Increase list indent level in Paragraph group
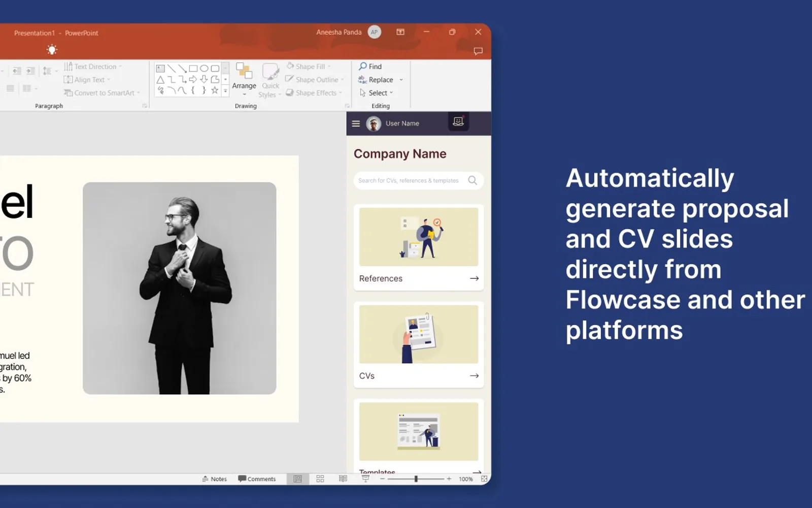 point(30,71)
